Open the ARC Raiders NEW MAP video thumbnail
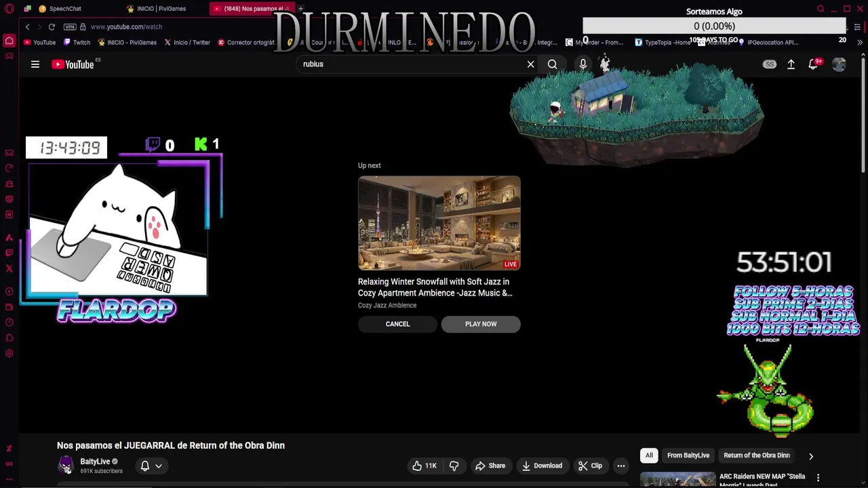 pyautogui.click(x=677, y=479)
